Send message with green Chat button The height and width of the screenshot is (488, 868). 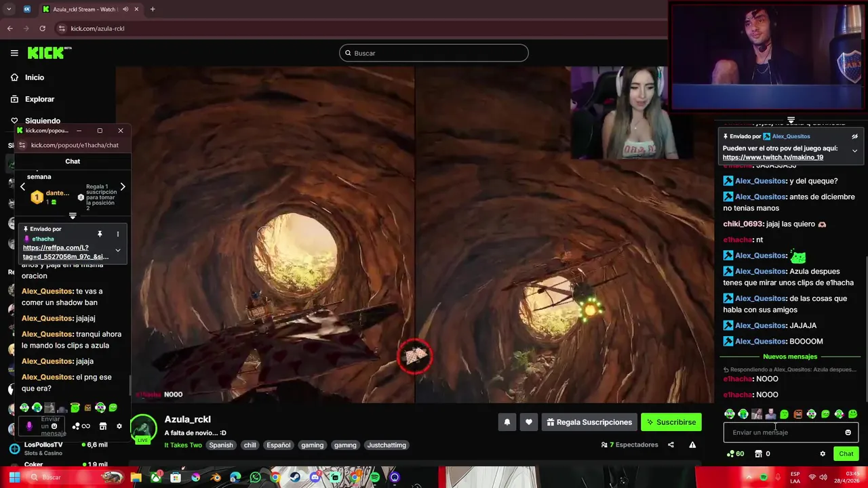(x=846, y=453)
